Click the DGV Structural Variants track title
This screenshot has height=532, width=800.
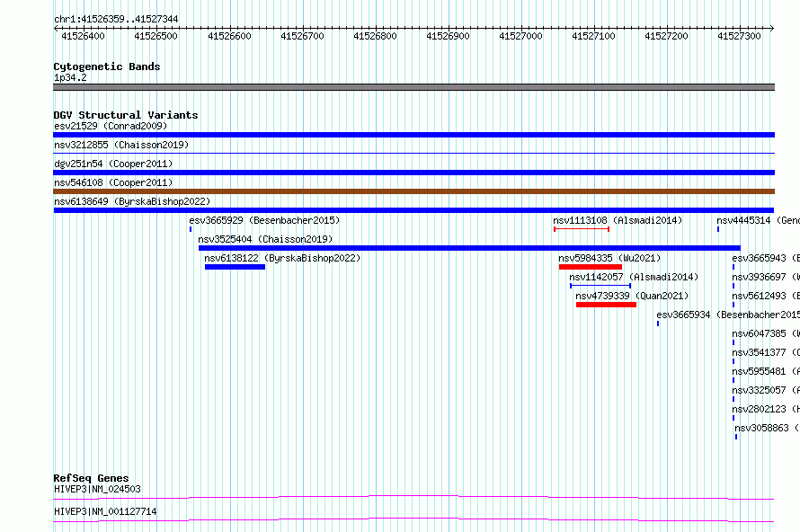click(x=126, y=115)
